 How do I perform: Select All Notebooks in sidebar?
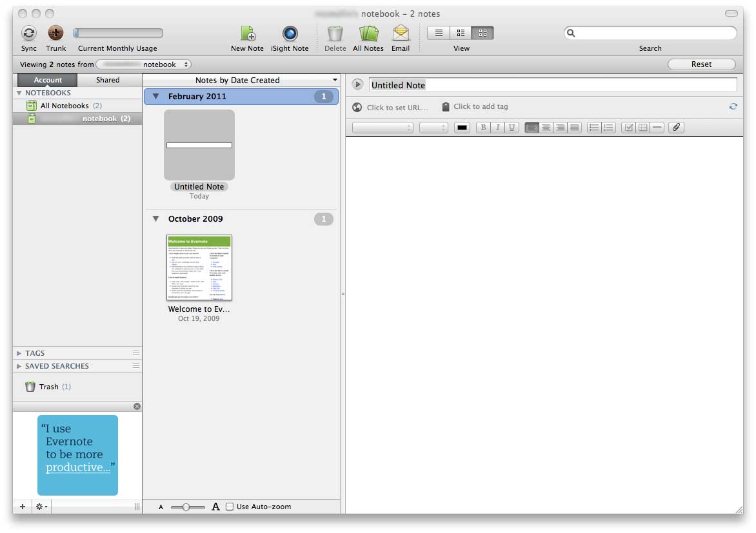77,106
